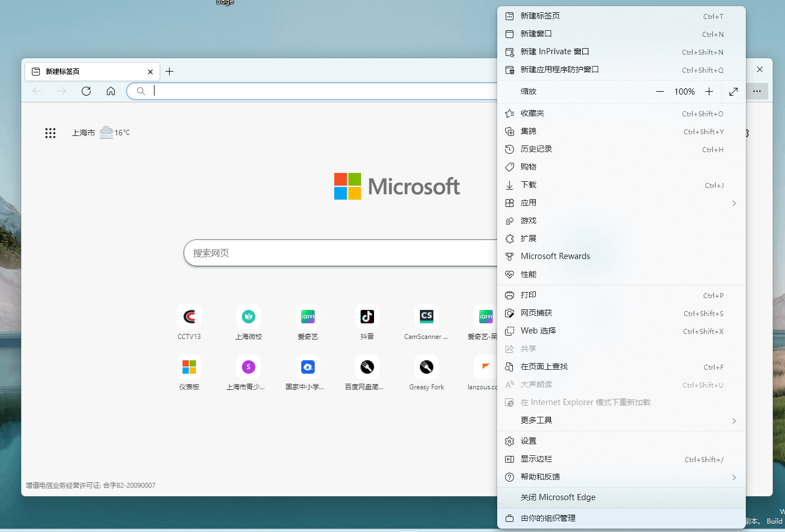Select the 新建标签页 browser tab
Screen dimensions: 785x532
click(x=92, y=72)
